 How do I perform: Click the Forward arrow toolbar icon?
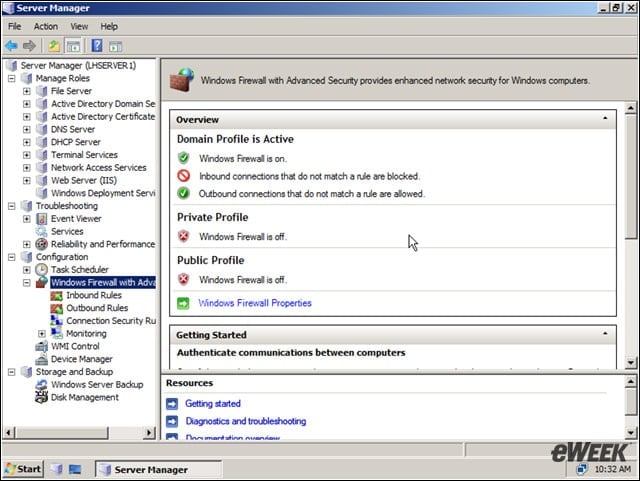[x=29, y=46]
